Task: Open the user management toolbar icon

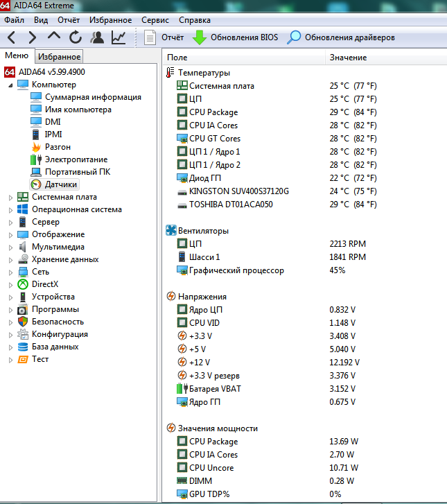Action: coord(97,37)
